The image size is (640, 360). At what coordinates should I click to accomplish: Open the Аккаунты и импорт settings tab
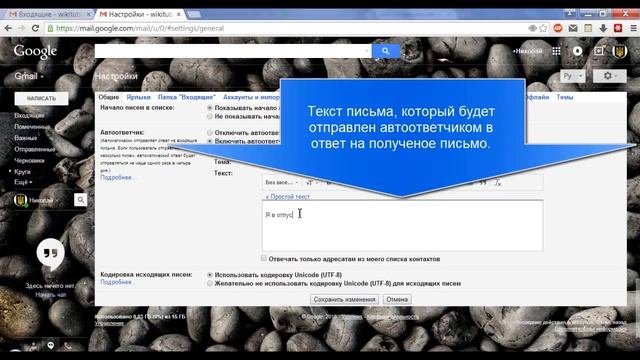251,97
